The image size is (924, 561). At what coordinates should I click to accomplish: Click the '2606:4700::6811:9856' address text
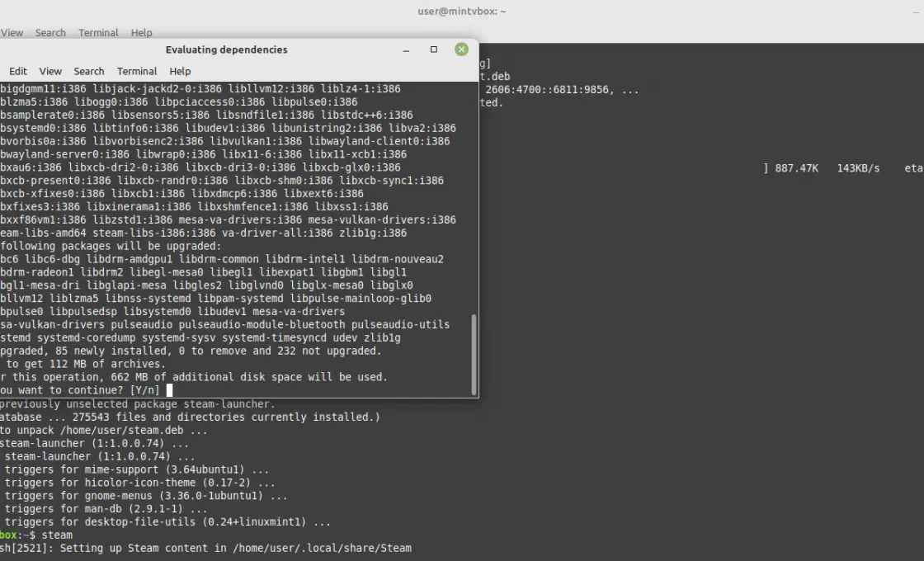pos(549,90)
